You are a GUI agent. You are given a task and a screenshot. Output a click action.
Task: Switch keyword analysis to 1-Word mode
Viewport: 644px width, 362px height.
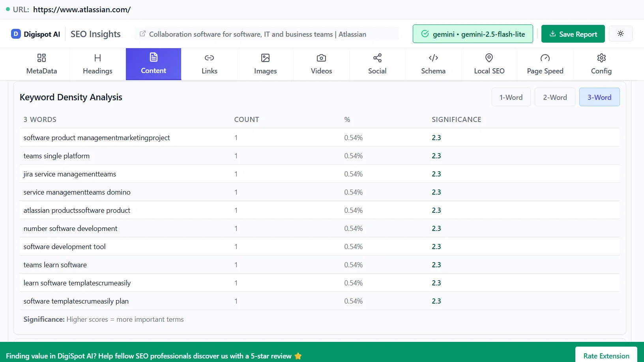tap(511, 97)
